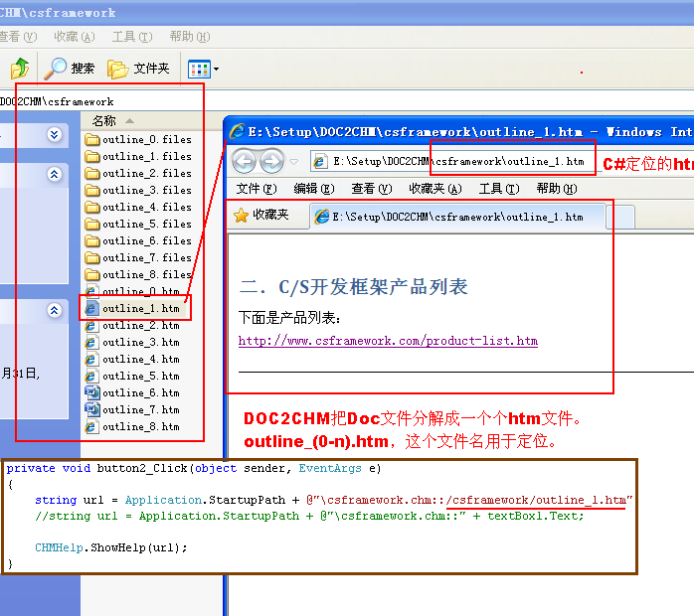Click the Up folder icon in Explorer toolbar
Image resolution: width=694 pixels, height=616 pixels.
(x=19, y=69)
